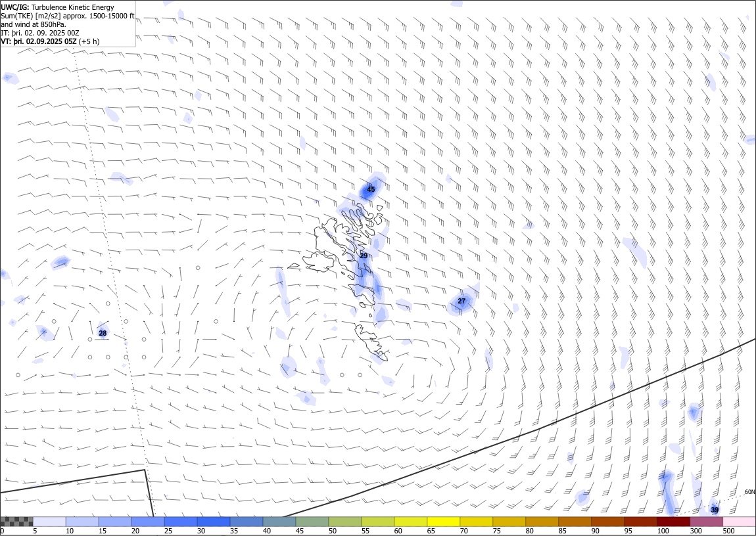Select the 5–10 pale lavender legend swatch
This screenshot has width=756, height=536.
50,522
